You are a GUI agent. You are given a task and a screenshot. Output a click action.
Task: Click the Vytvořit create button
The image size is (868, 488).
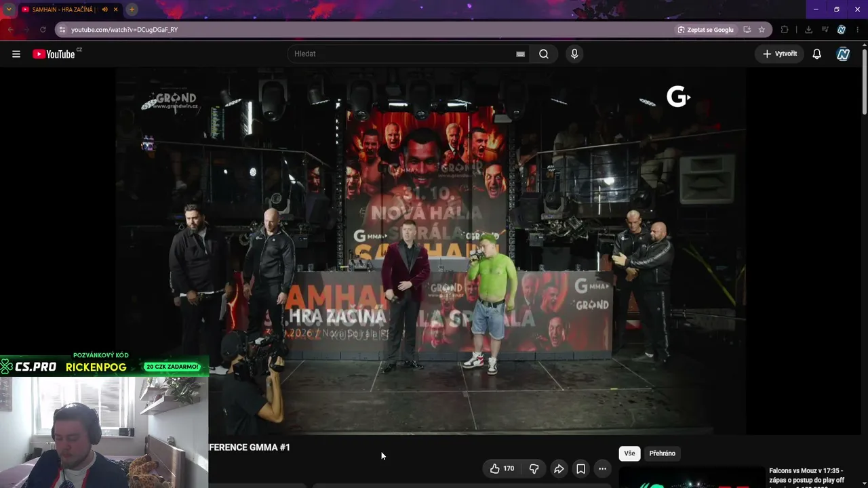tap(779, 54)
